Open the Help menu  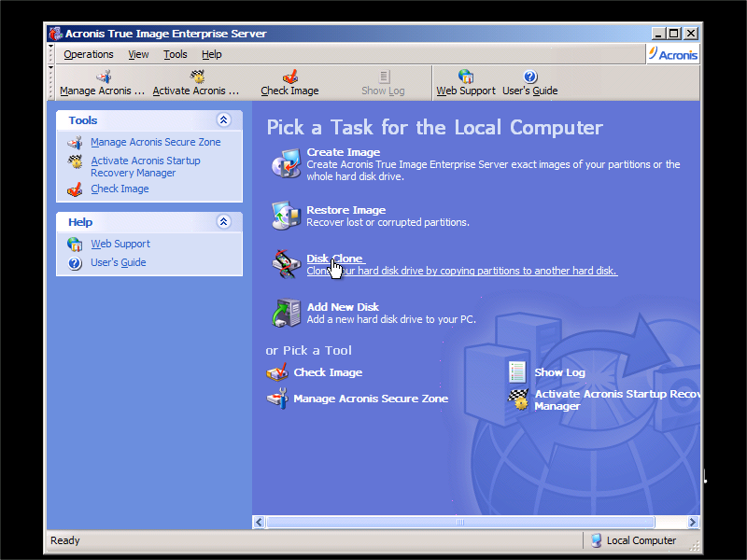click(x=212, y=54)
